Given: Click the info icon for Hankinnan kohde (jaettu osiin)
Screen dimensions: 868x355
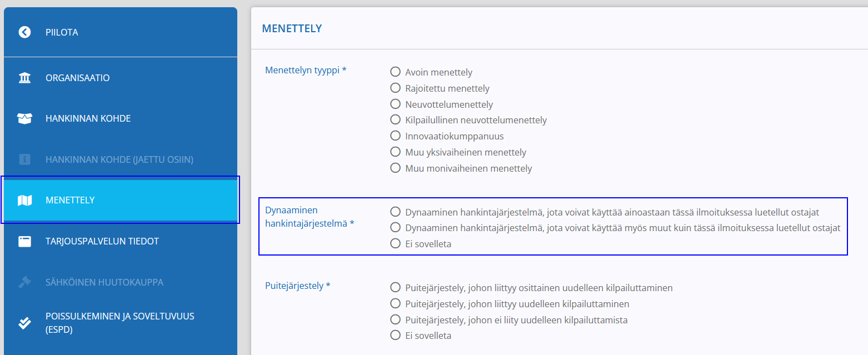Looking at the screenshot, I should 24,159.
